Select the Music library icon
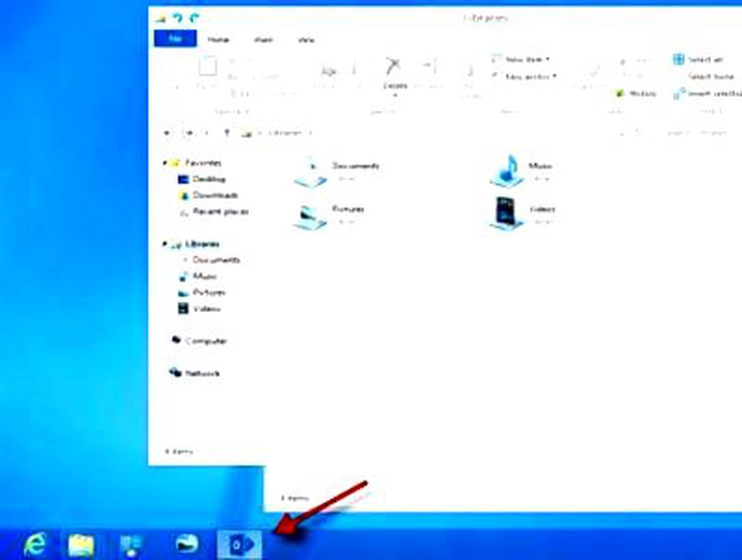The height and width of the screenshot is (560, 742). (x=508, y=170)
